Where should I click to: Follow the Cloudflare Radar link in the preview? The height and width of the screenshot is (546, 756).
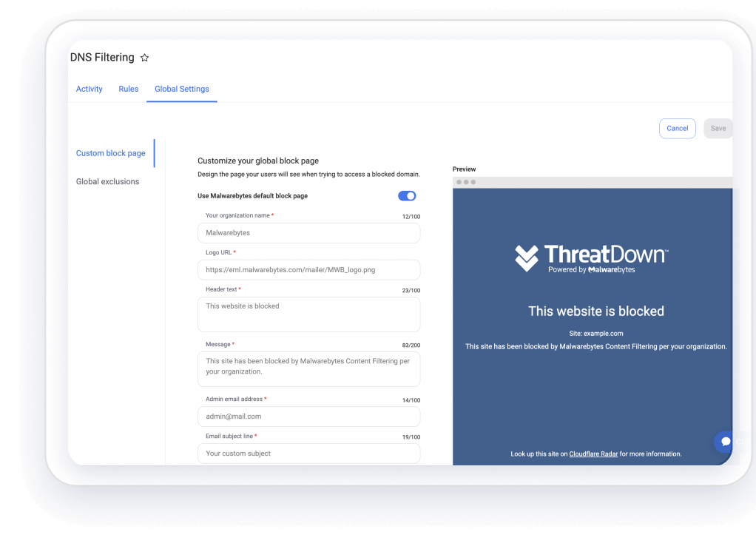pyautogui.click(x=593, y=454)
